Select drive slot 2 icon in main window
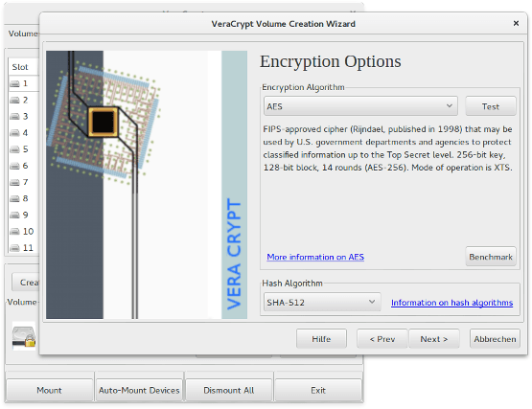This screenshot has height=409, width=532. tap(14, 100)
